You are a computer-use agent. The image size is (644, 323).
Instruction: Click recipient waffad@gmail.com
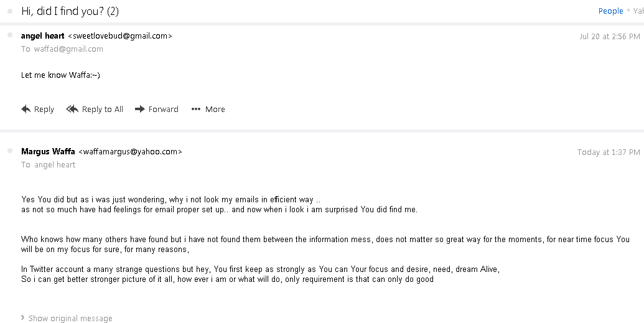[x=68, y=49]
